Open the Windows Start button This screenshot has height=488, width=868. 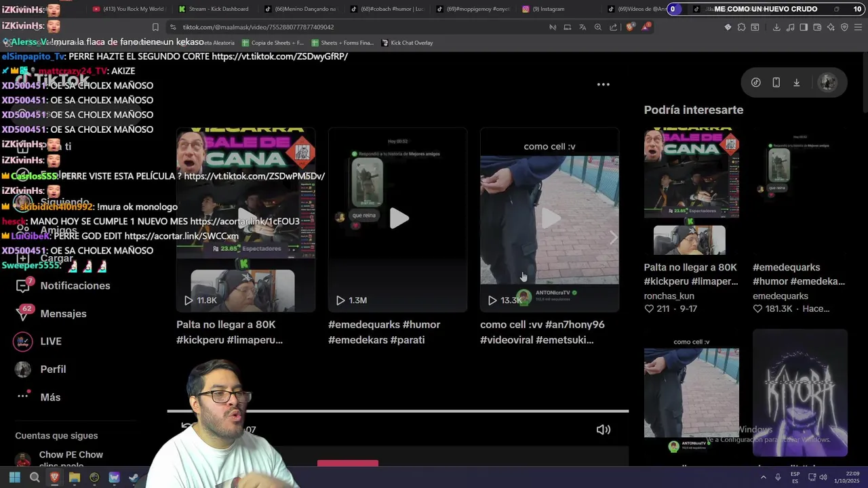point(14,478)
